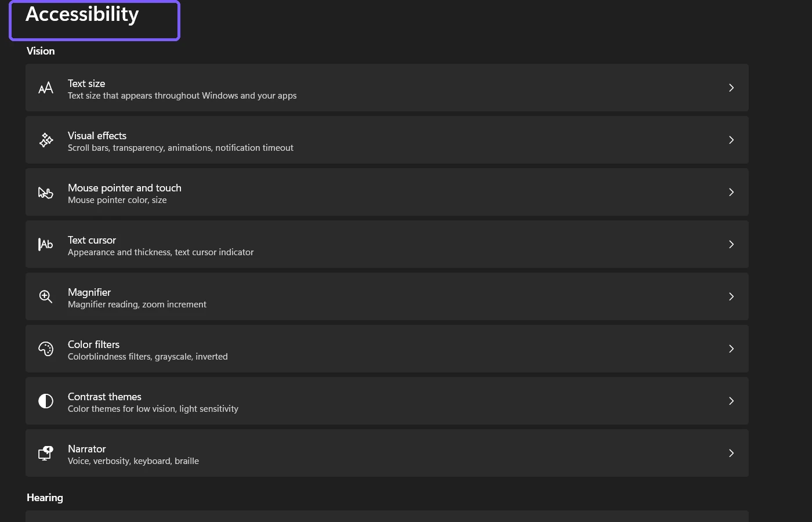Click the Text cursor Ab icon
The height and width of the screenshot is (522, 812).
click(46, 244)
